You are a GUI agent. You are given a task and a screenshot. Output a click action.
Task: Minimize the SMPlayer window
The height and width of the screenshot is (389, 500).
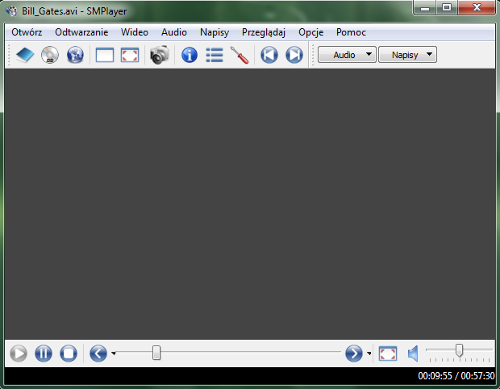(x=425, y=8)
